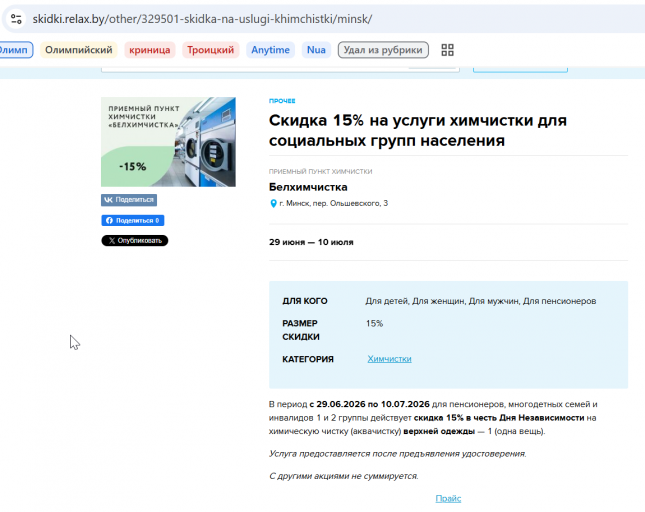Click the X Опубликовать button
This screenshot has height=512, width=645.
coord(135,241)
